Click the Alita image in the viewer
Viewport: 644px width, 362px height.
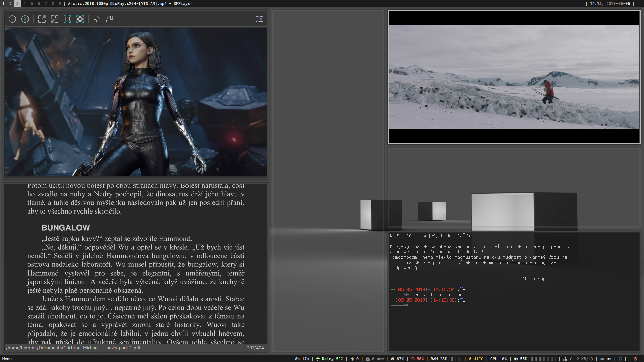[136, 102]
